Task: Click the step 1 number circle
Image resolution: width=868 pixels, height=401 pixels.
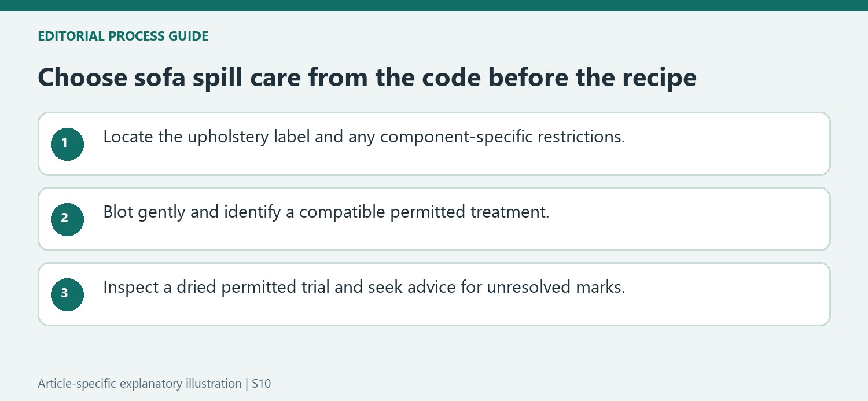Action: click(67, 144)
